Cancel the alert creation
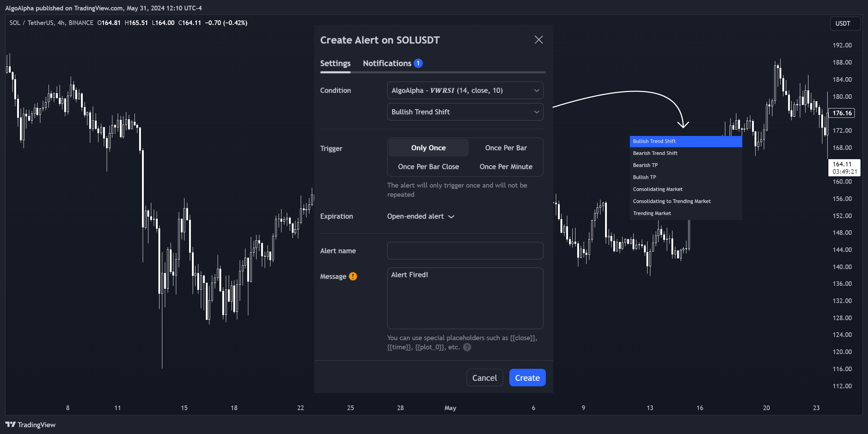 pyautogui.click(x=484, y=378)
